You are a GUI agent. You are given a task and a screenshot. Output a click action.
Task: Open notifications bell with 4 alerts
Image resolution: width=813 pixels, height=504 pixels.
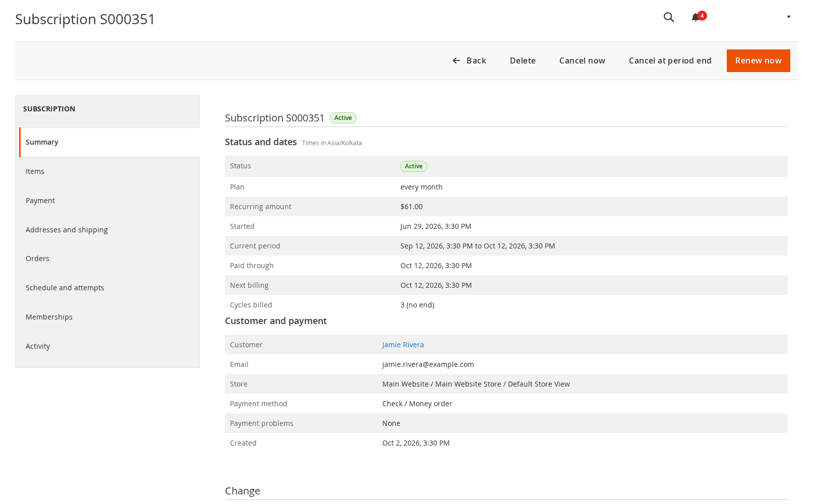point(698,17)
